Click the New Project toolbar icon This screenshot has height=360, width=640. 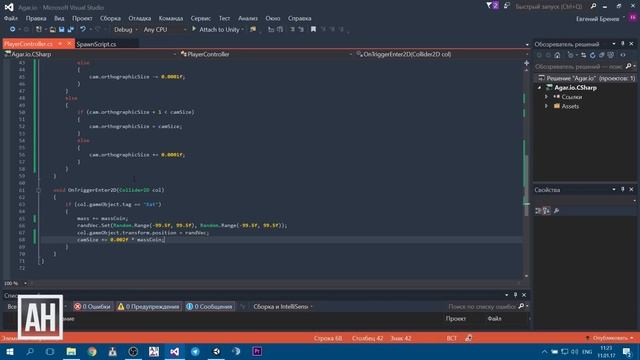click(39, 29)
